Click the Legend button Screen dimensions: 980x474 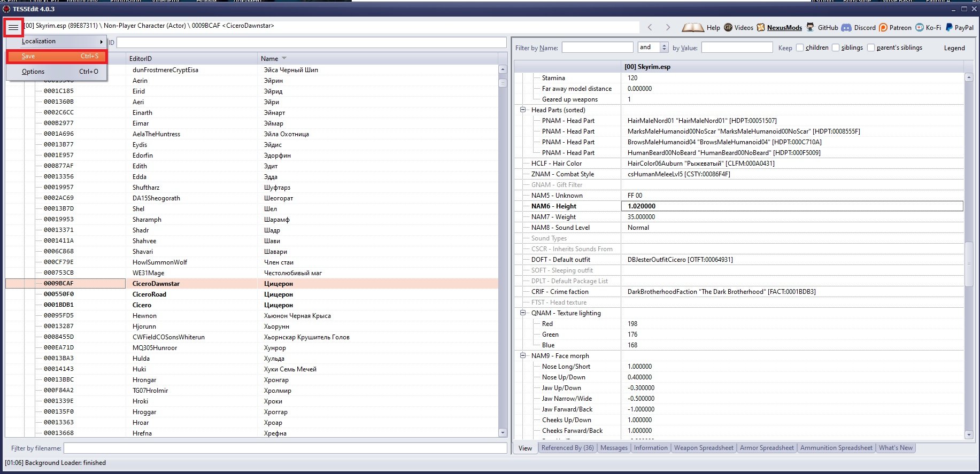(954, 48)
